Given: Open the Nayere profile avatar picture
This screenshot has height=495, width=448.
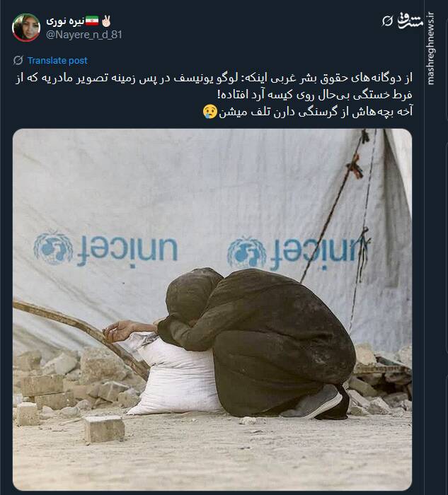Looking at the screenshot, I should (26, 28).
